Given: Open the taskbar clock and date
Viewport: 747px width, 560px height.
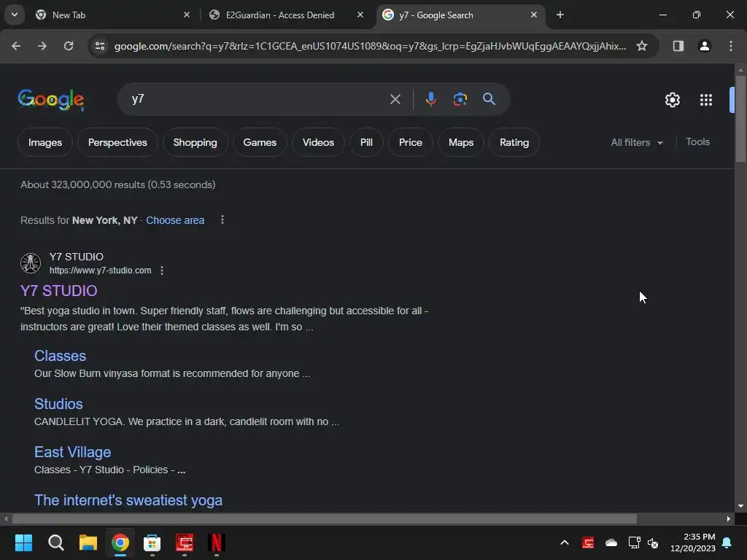Looking at the screenshot, I should click(x=693, y=542).
